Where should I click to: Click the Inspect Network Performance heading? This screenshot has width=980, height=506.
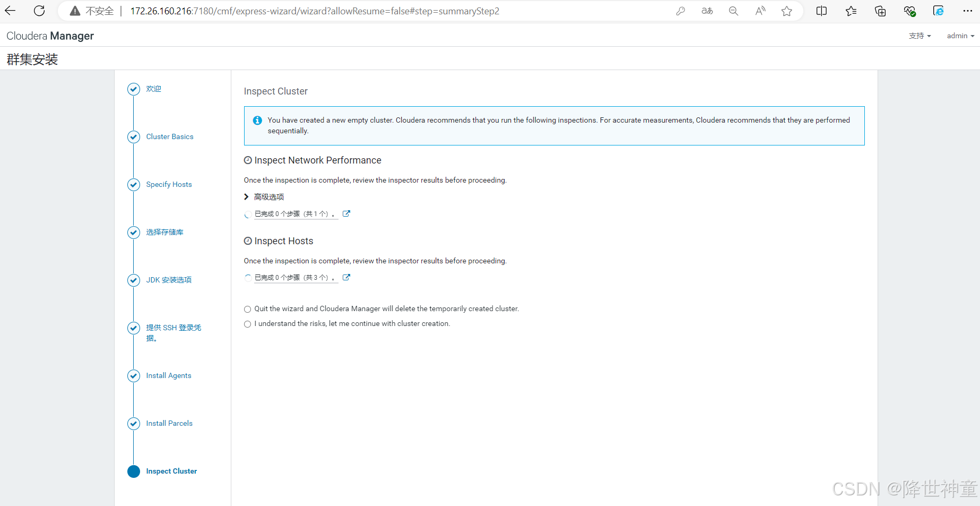click(318, 160)
